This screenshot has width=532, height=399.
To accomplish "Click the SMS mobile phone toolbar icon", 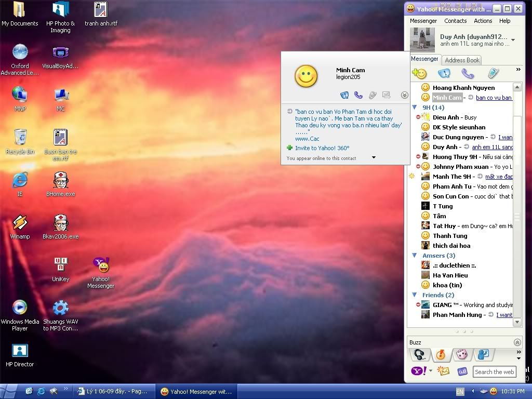I will 493,73.
